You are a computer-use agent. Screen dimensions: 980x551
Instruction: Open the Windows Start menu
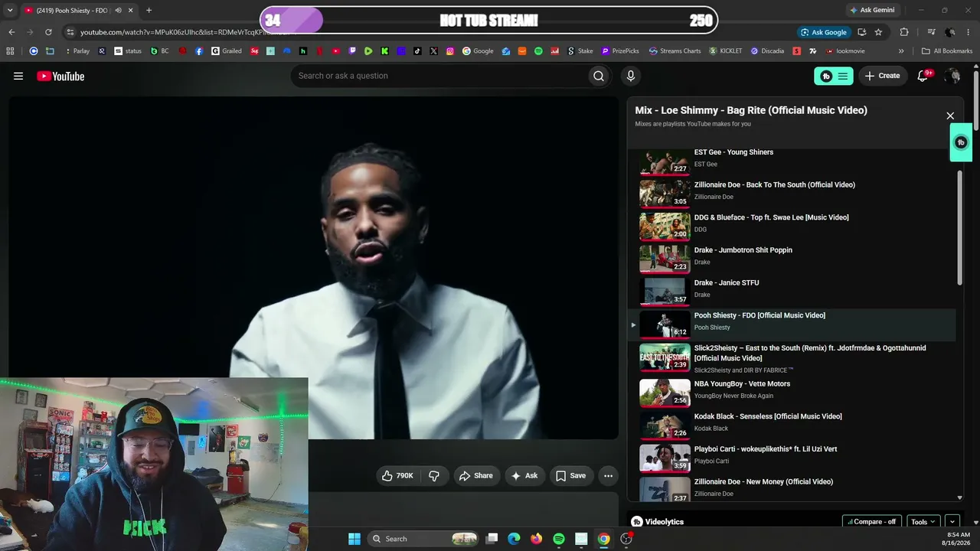point(354,539)
